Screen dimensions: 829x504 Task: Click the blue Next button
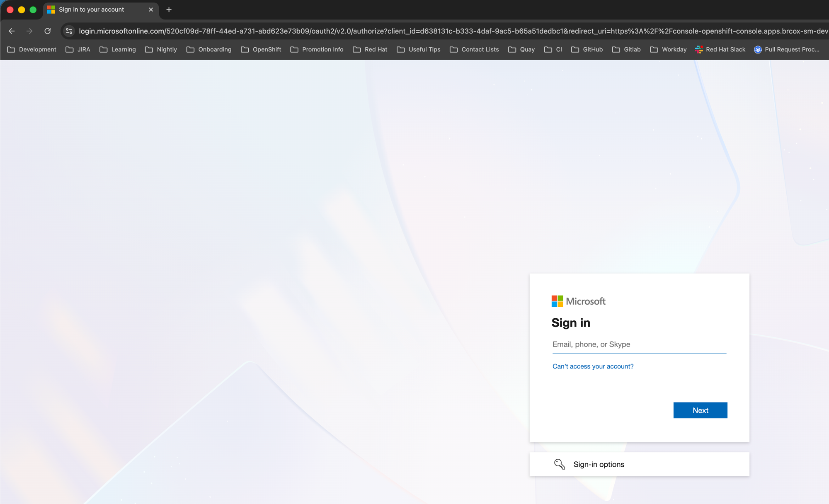[x=700, y=410]
